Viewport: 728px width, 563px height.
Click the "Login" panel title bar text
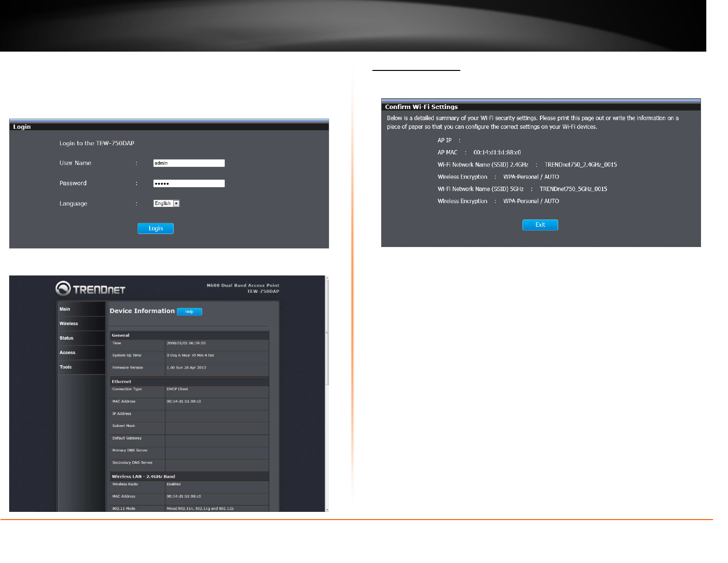[x=22, y=127]
